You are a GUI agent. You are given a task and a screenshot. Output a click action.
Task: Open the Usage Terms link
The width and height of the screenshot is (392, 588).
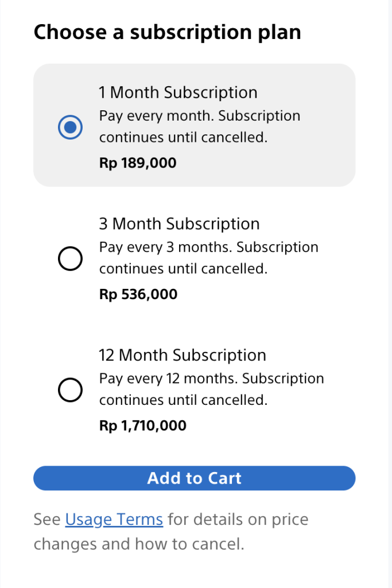pyautogui.click(x=114, y=519)
